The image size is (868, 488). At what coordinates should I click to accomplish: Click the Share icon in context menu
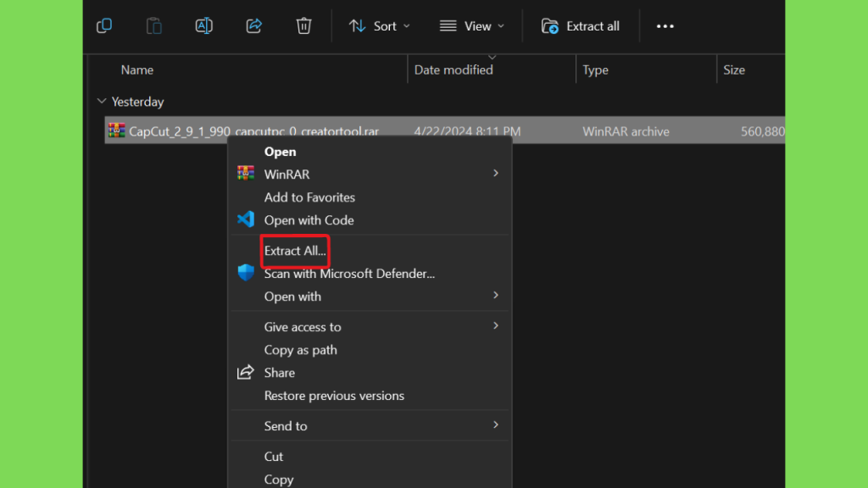[246, 372]
